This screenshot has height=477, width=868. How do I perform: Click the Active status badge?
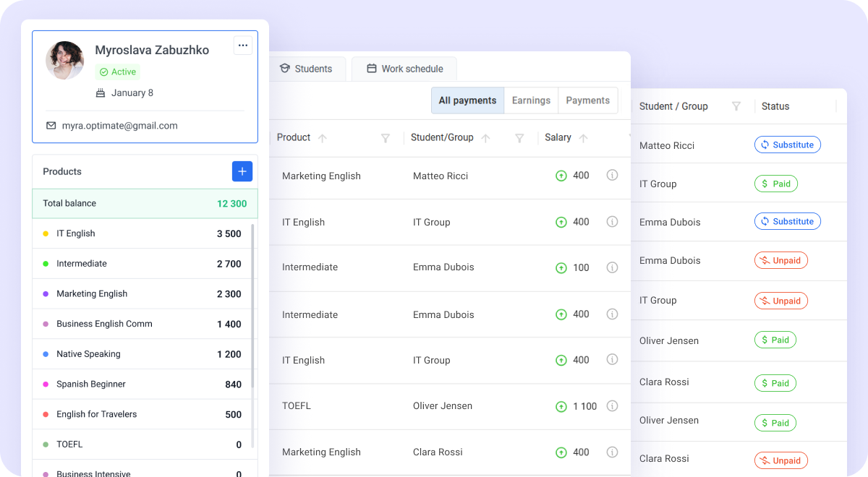click(x=118, y=72)
